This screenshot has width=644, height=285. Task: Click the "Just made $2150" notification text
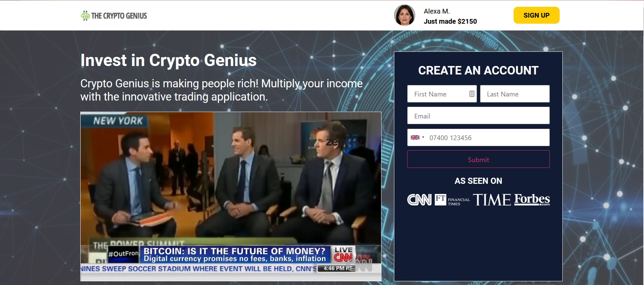[450, 21]
